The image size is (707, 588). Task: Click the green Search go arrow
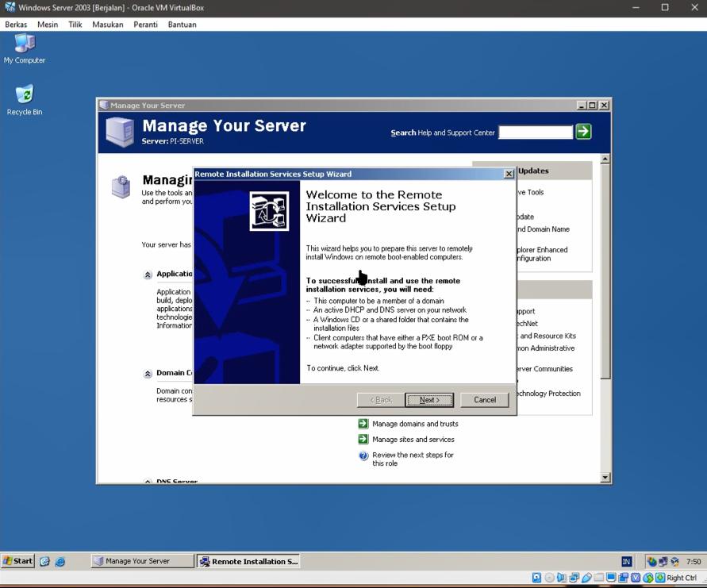(x=583, y=132)
